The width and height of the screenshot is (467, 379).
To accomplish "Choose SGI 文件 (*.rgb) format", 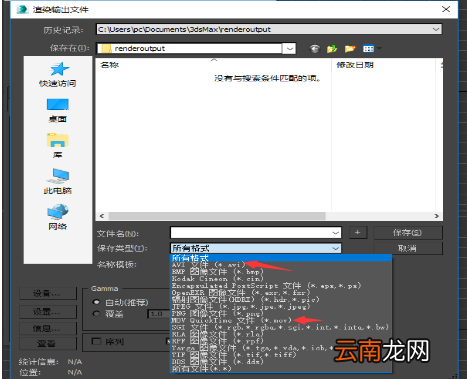I will tap(281, 327).
